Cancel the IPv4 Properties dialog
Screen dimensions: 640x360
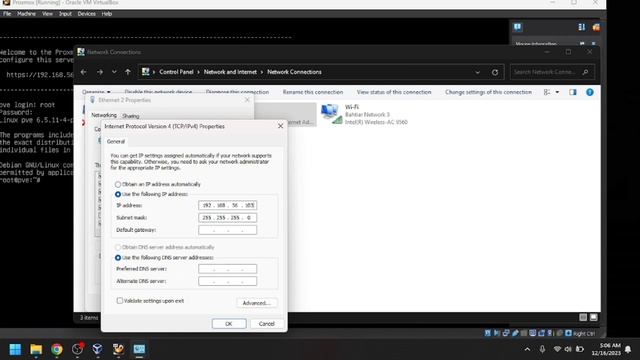pos(267,324)
